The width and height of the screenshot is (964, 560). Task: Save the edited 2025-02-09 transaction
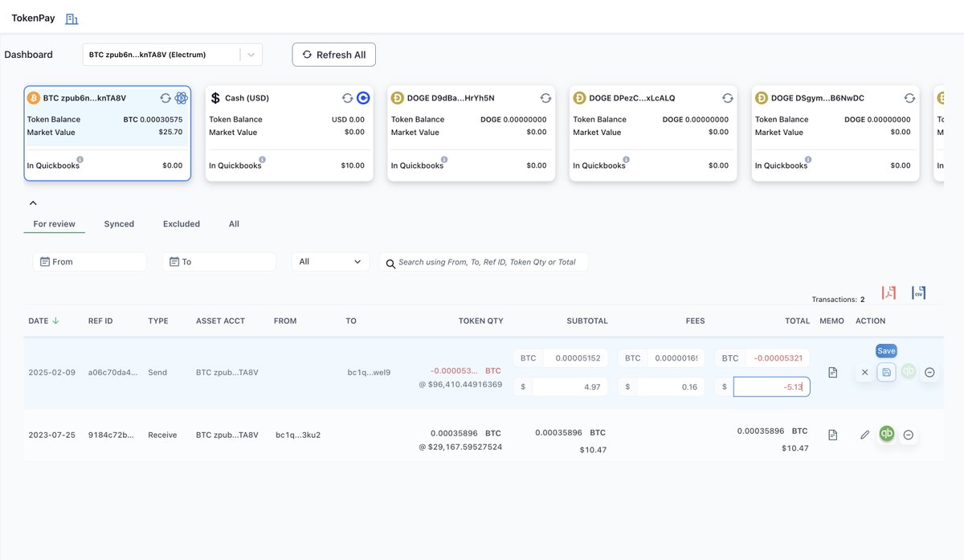[x=886, y=373]
